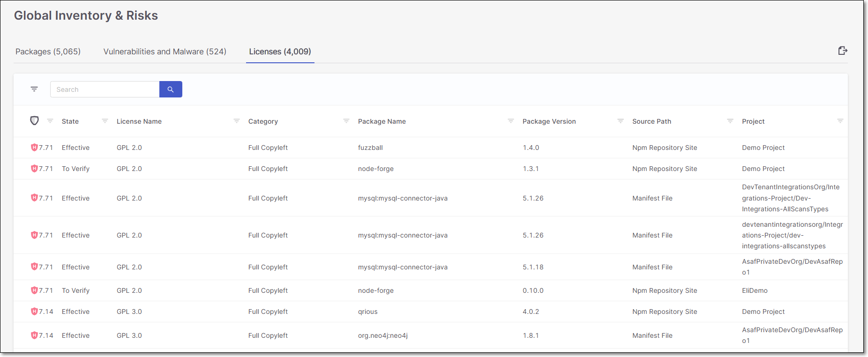This screenshot has width=868, height=357.
Task: Click DevTenantIntegrationsOrg project cell
Action: coord(791,198)
